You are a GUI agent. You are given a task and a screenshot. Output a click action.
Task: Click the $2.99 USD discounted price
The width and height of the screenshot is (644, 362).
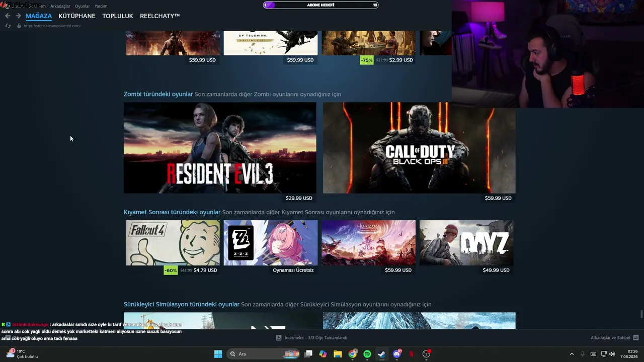tap(401, 60)
